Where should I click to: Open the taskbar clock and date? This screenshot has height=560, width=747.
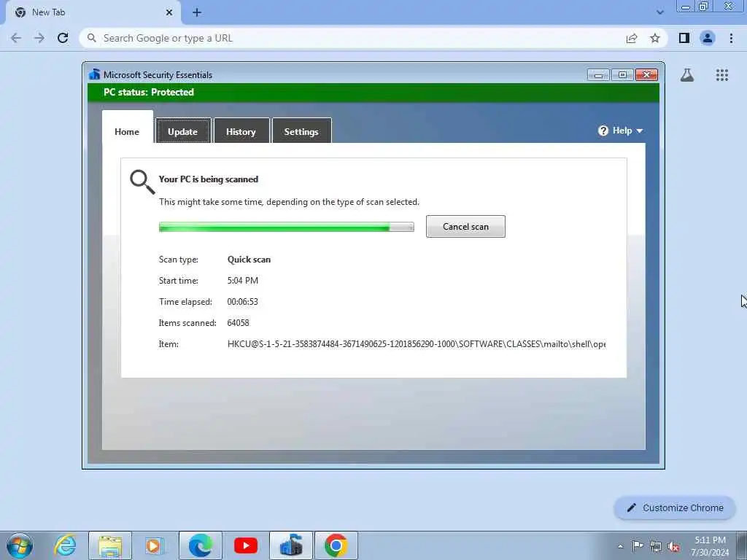click(710, 546)
